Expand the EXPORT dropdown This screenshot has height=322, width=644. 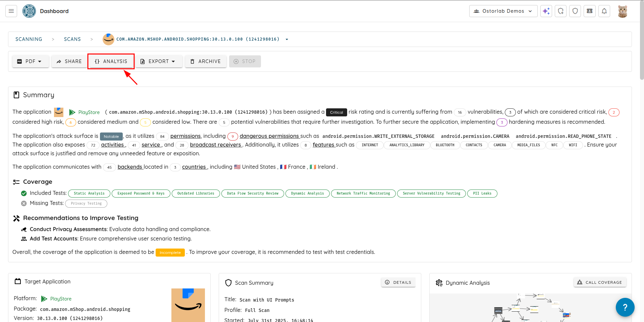click(159, 61)
